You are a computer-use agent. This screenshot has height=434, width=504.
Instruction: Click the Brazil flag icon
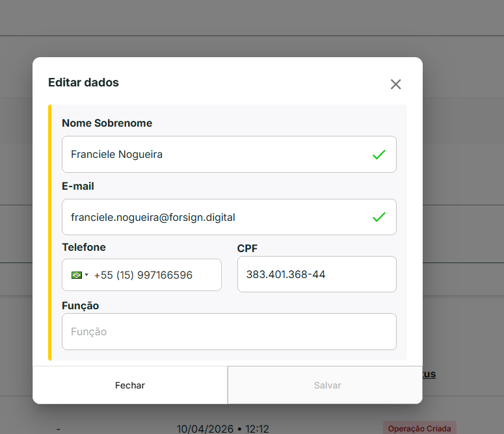pyautogui.click(x=76, y=275)
